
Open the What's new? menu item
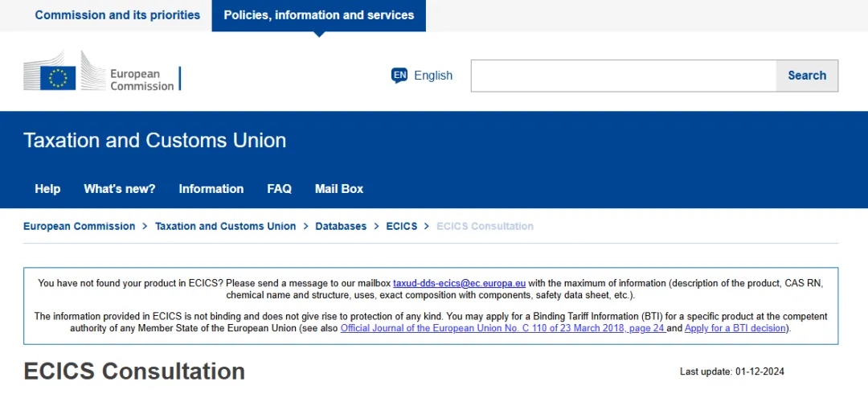[120, 189]
